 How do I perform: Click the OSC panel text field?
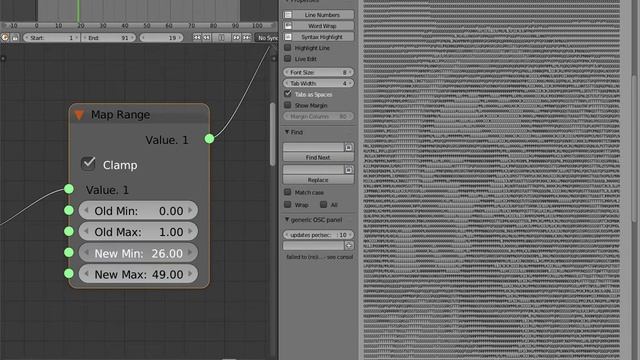[x=313, y=245]
